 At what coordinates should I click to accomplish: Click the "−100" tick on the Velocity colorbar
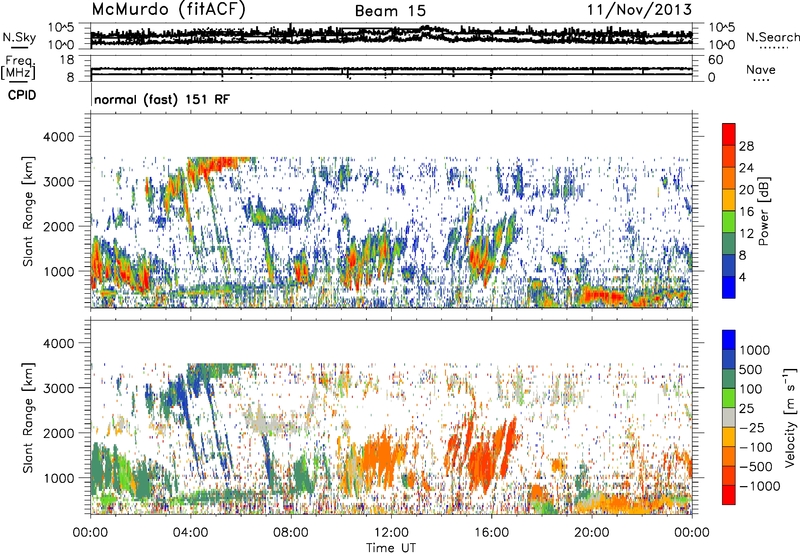pyautogui.click(x=756, y=447)
